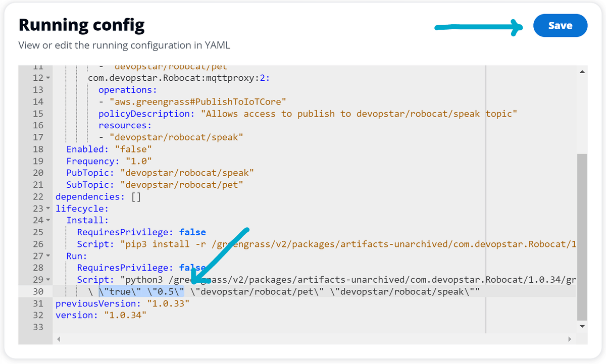
Task: Click the scrollbar down arrow
Action: (582, 326)
